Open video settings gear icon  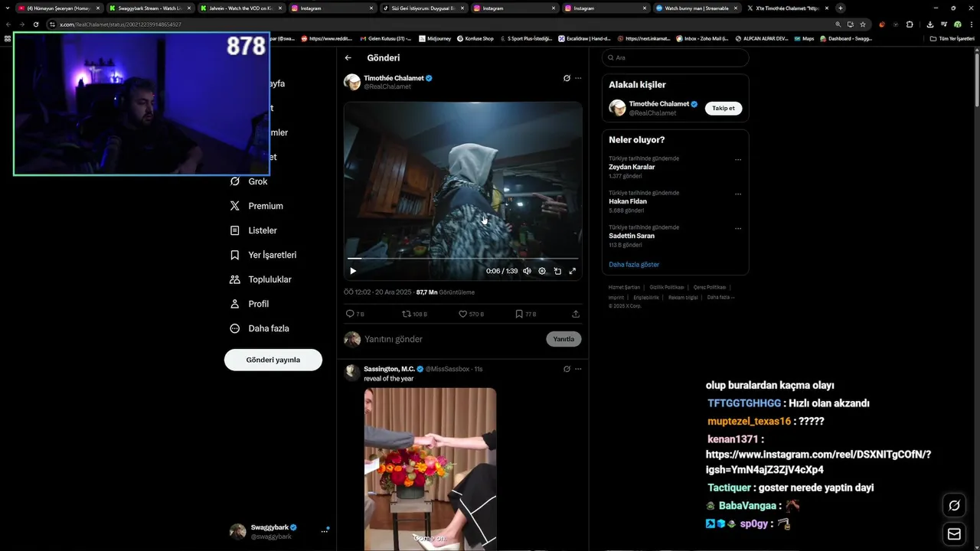click(542, 271)
